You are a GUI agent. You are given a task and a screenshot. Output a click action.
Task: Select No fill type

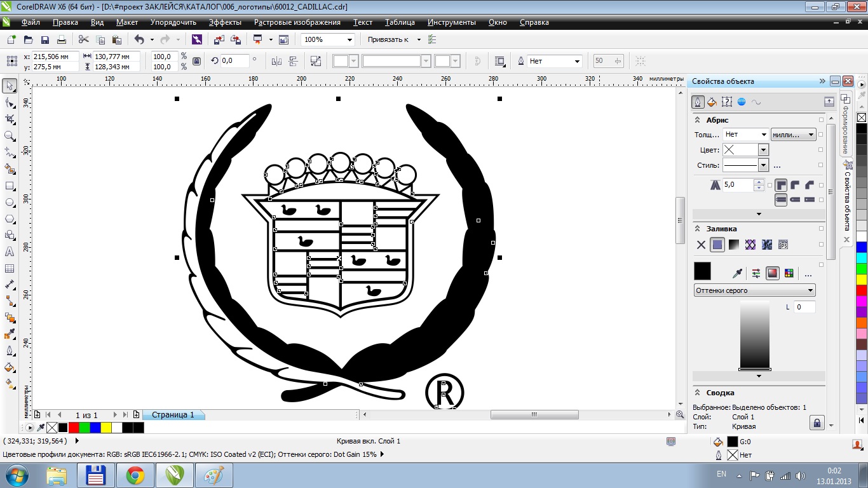click(701, 245)
